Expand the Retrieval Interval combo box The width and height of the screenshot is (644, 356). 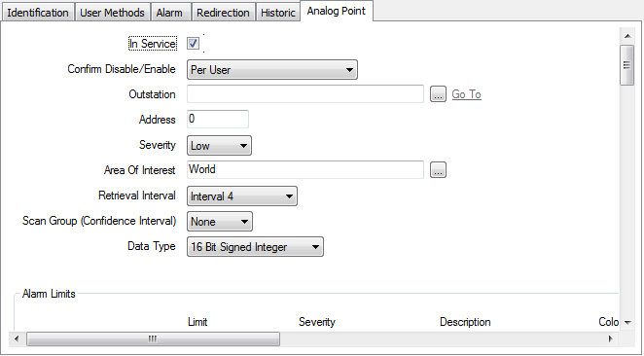coord(242,196)
